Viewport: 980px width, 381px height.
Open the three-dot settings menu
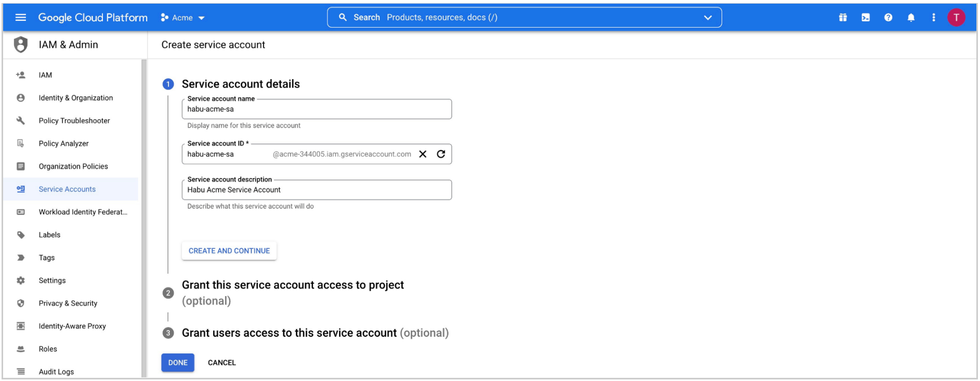click(934, 18)
